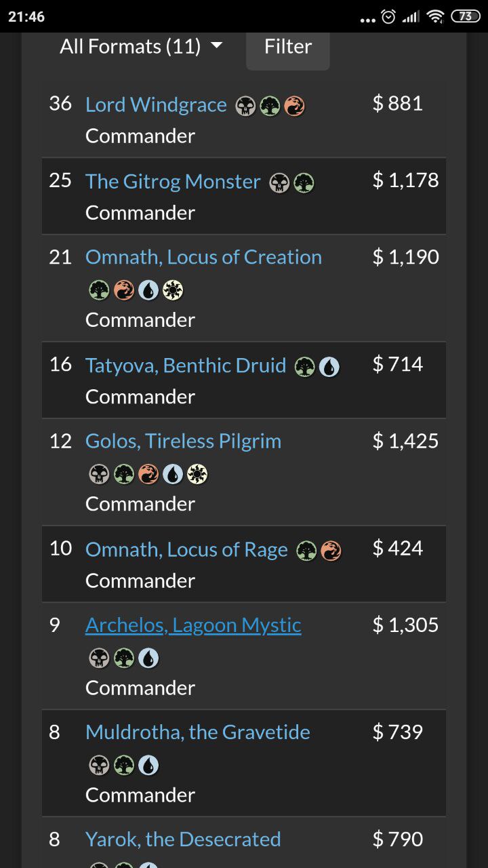Click blue mana icon under Archelos, Lagoon Mystic
The width and height of the screenshot is (488, 868).
point(148,658)
